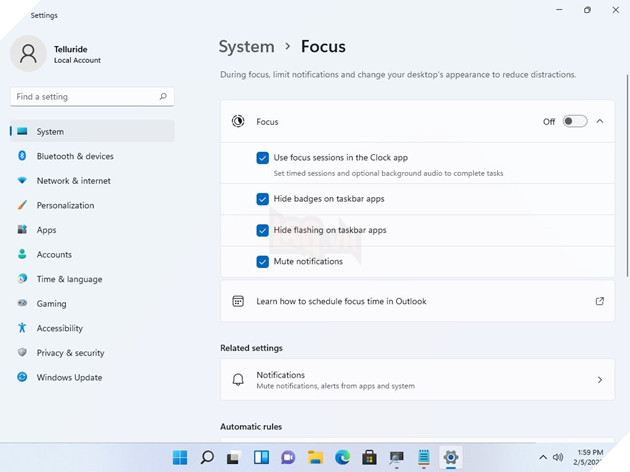Collapse the Focus section chevron
This screenshot has width=630, height=472.
coord(600,121)
